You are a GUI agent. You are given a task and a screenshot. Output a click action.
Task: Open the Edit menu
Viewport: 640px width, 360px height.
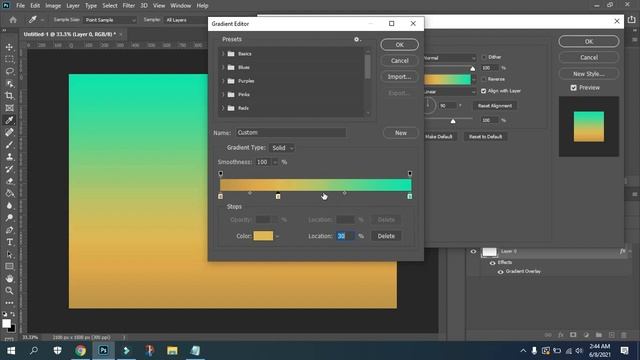(x=35, y=6)
